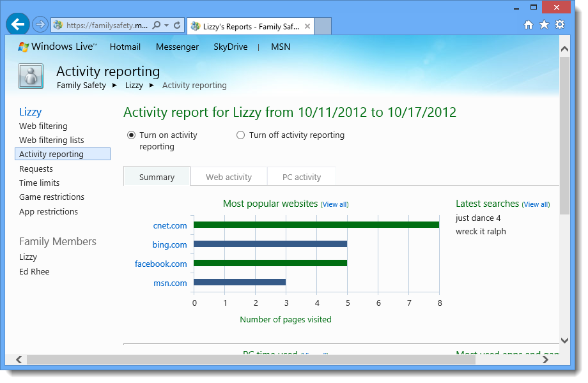This screenshot has height=383, width=588.
Task: Select Ed Rhee under Family Members
Action: tap(34, 272)
